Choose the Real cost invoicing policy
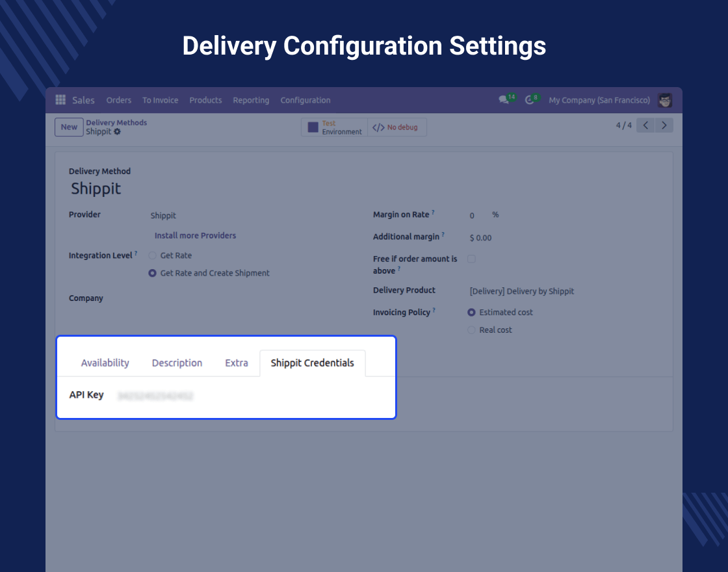 pyautogui.click(x=471, y=330)
